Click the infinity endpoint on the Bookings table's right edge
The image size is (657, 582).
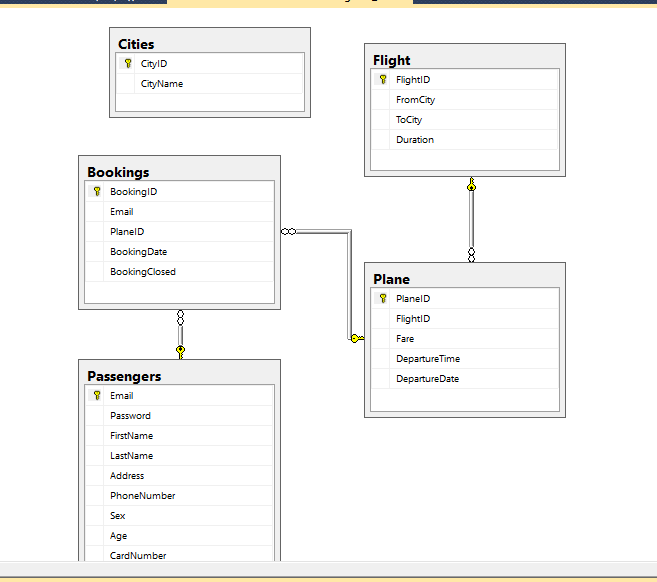pos(289,231)
